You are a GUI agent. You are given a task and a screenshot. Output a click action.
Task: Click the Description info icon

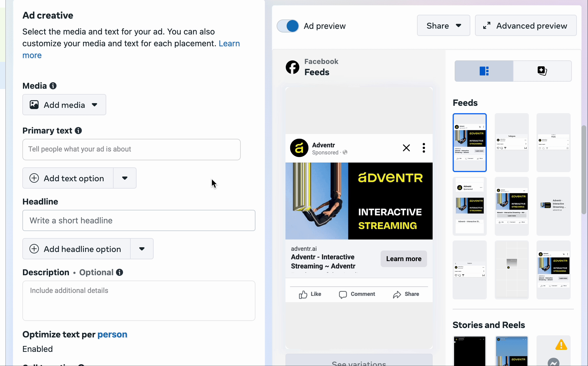pos(119,272)
